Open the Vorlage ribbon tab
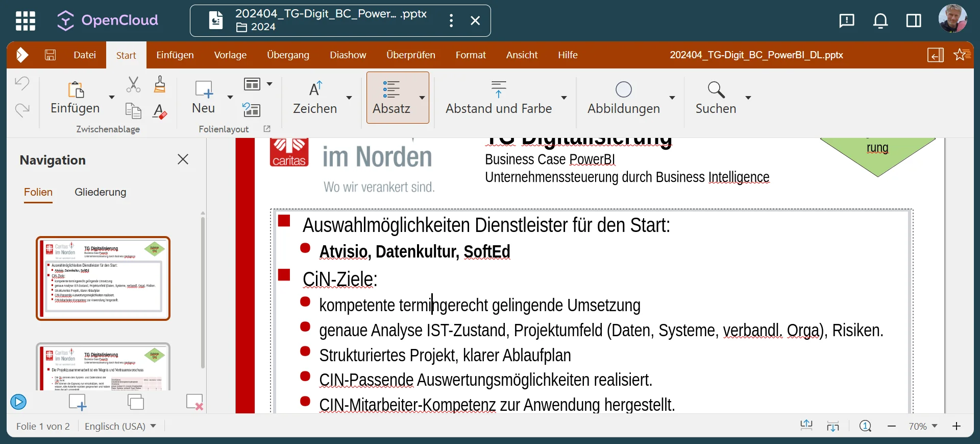The image size is (980, 444). [230, 55]
